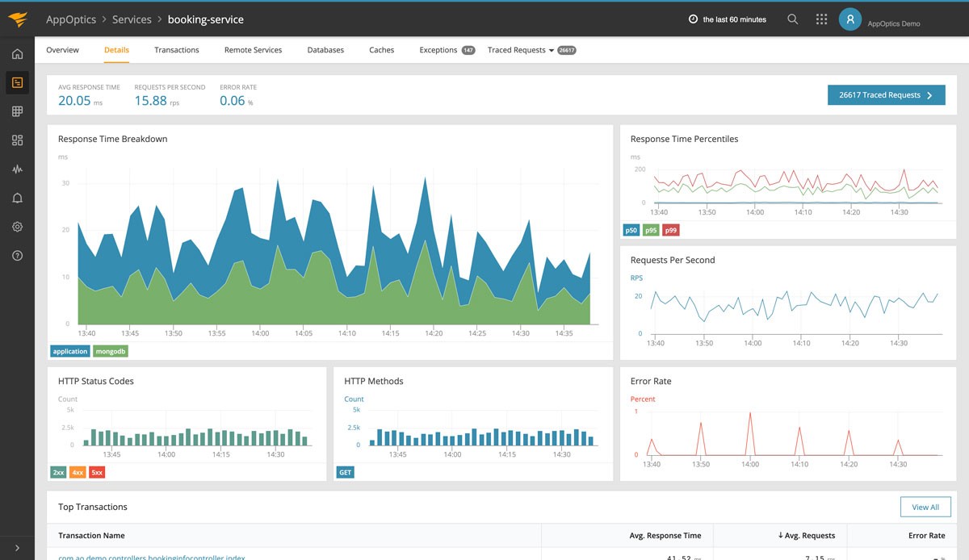Open the Settings gear icon
Viewport: 969px width, 560px height.
17,227
